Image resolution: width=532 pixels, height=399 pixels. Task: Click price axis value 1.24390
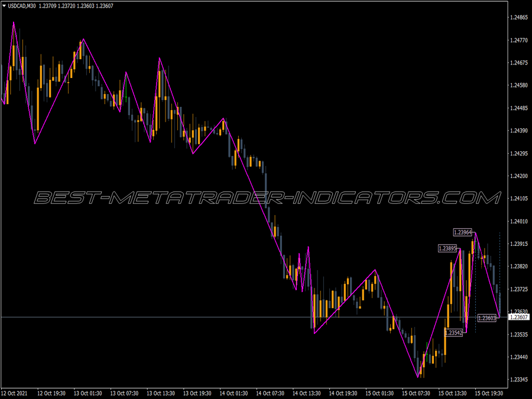tap(519, 131)
